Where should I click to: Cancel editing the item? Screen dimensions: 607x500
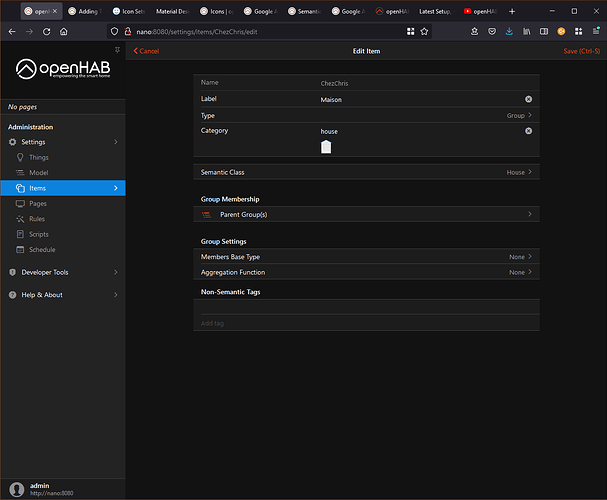[146, 51]
